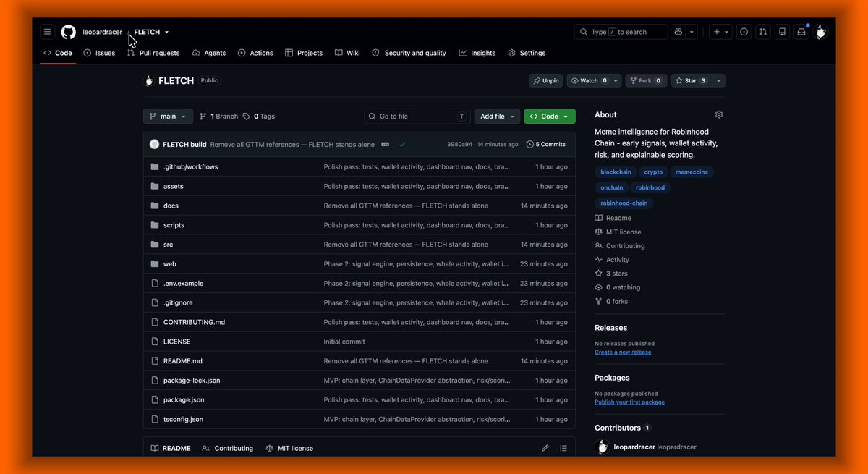This screenshot has height=474, width=868.
Task: Open the robinhood-chain topic tag
Action: [624, 203]
